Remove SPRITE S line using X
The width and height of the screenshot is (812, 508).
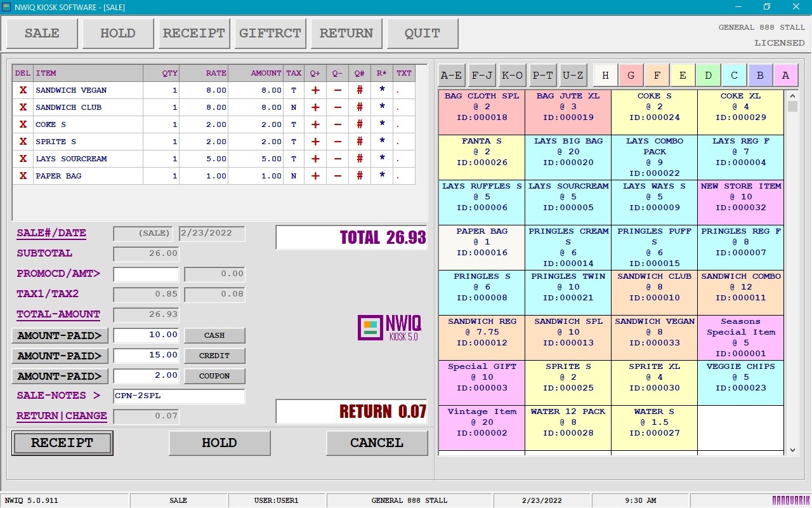coord(23,142)
